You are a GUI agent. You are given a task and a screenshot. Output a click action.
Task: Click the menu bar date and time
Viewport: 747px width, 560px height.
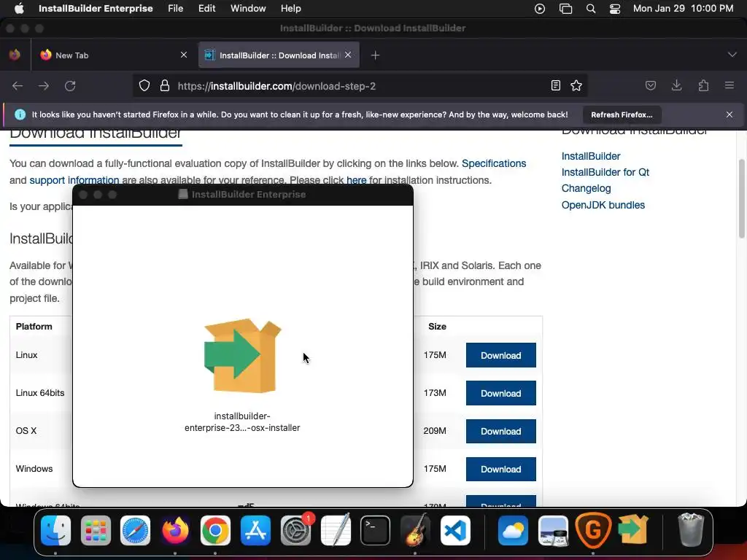(683, 8)
